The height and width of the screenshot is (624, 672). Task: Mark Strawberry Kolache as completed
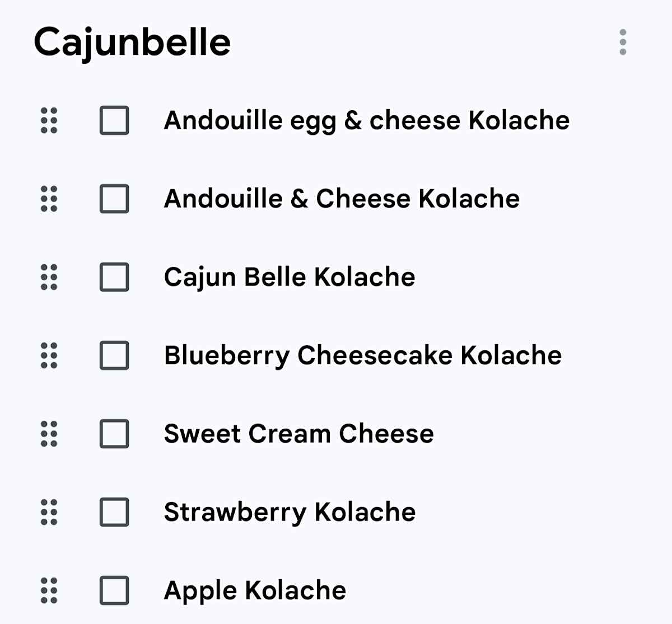[114, 512]
